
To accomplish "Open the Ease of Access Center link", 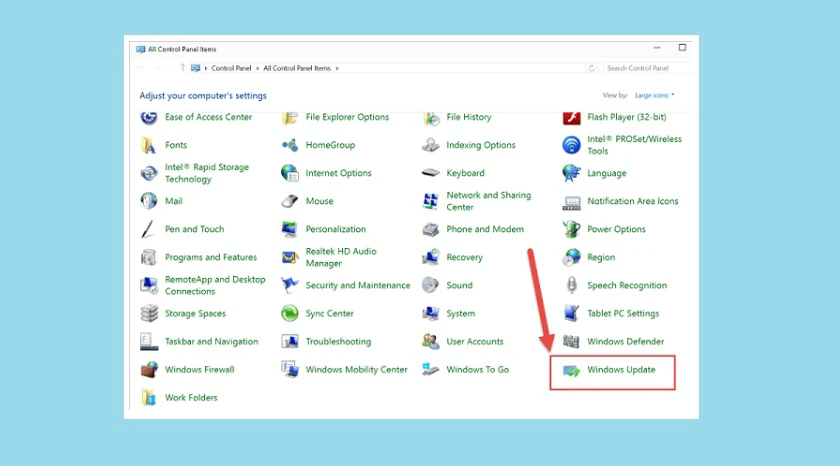I will (x=208, y=117).
